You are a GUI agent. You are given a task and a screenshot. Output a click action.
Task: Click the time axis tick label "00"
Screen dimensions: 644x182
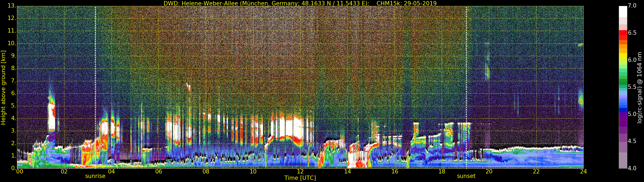click(x=20, y=172)
